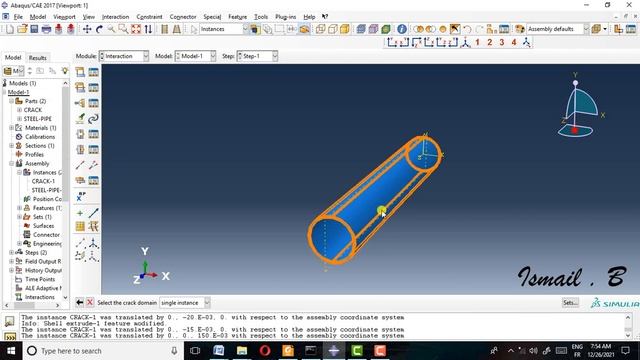Screen dimensions: 640x360
Task: Open the Step dropdown showing Step-1
Action: tap(257, 56)
